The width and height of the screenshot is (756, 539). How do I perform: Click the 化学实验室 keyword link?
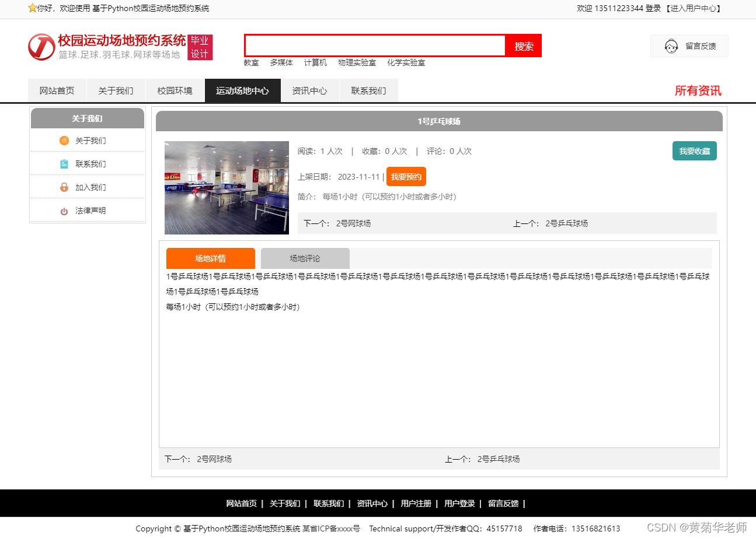pos(406,62)
